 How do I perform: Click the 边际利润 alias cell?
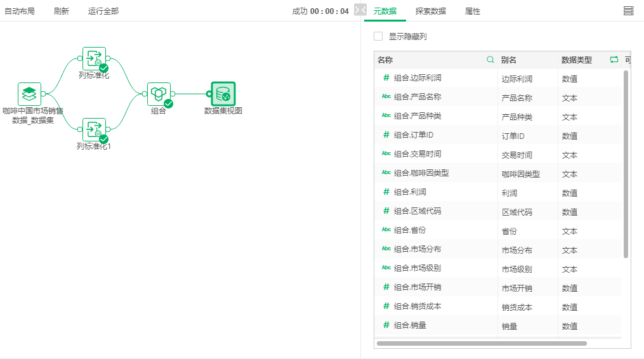coord(516,79)
